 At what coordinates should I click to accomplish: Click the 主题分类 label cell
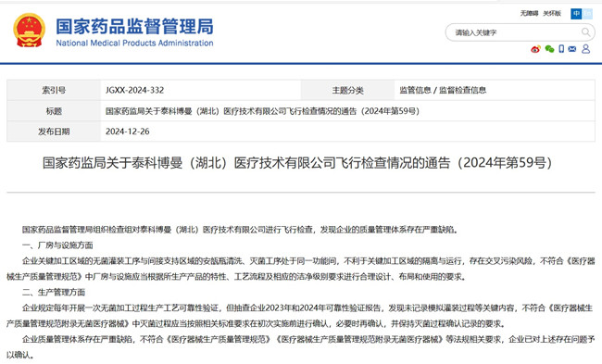(x=348, y=90)
